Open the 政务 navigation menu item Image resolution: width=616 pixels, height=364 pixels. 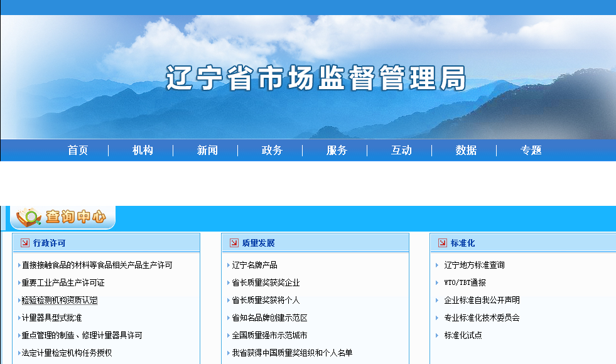tap(272, 150)
